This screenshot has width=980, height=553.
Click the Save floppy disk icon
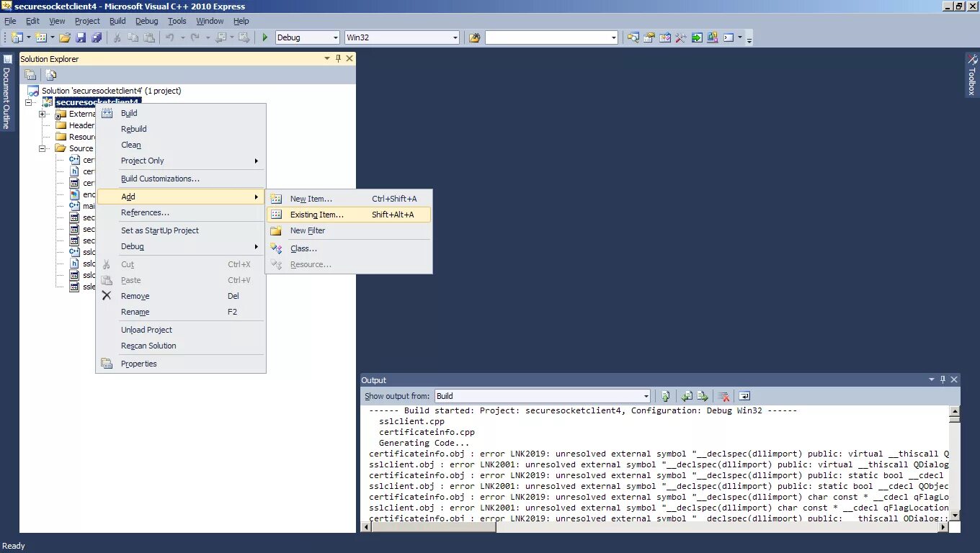point(81,37)
